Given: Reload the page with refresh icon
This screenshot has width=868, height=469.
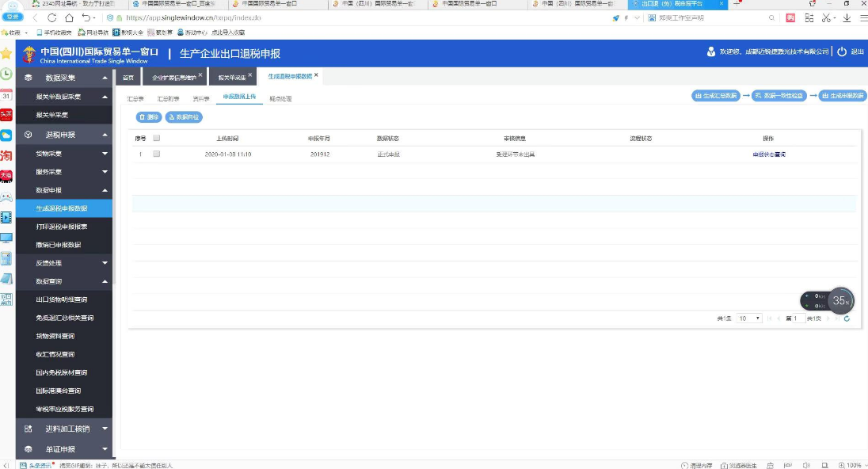Looking at the screenshot, I should tap(51, 17).
